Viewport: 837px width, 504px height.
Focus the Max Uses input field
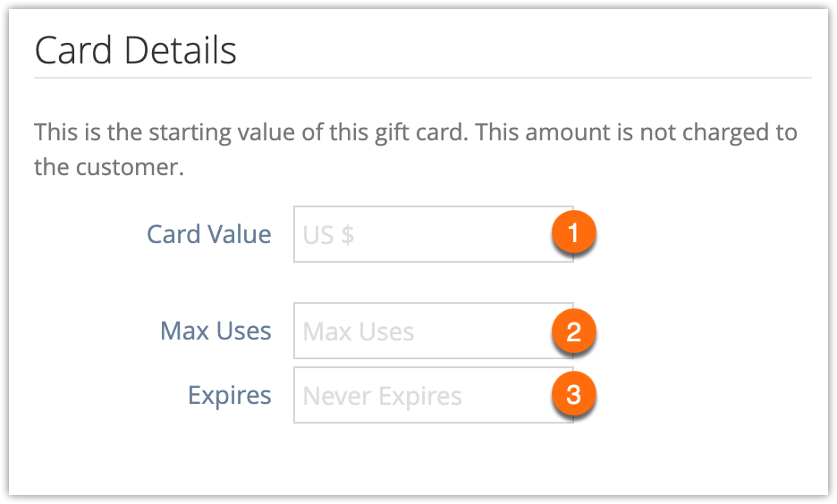(x=434, y=331)
